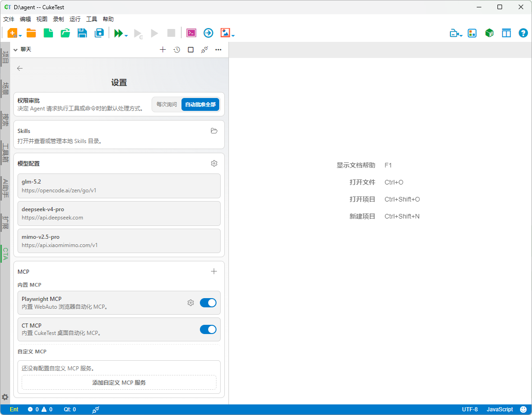Collapse the 聊天 panel chevron

point(15,50)
